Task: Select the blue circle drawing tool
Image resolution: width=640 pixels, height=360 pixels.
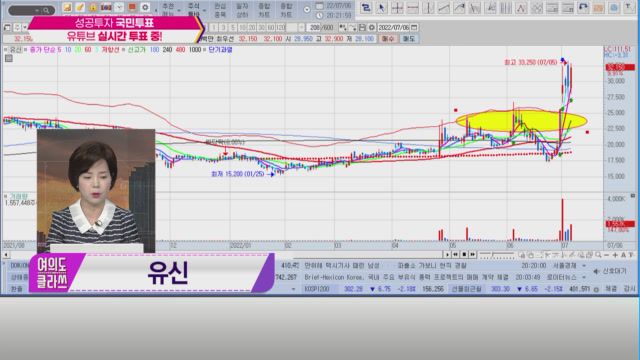Action: tap(614, 8)
